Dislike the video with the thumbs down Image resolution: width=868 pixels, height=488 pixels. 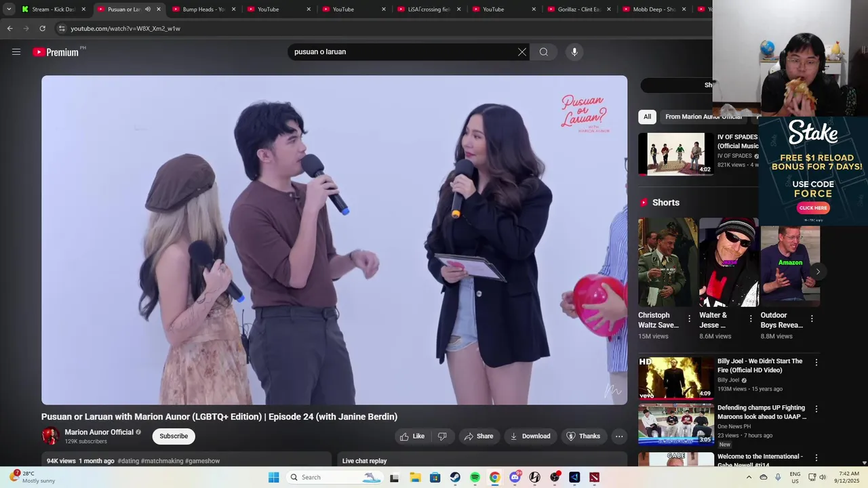point(442,436)
